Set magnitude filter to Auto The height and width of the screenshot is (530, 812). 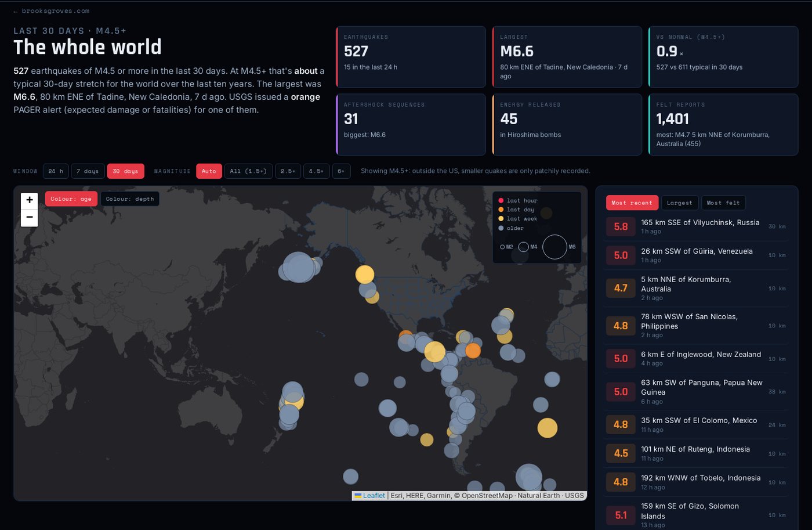[x=209, y=171]
